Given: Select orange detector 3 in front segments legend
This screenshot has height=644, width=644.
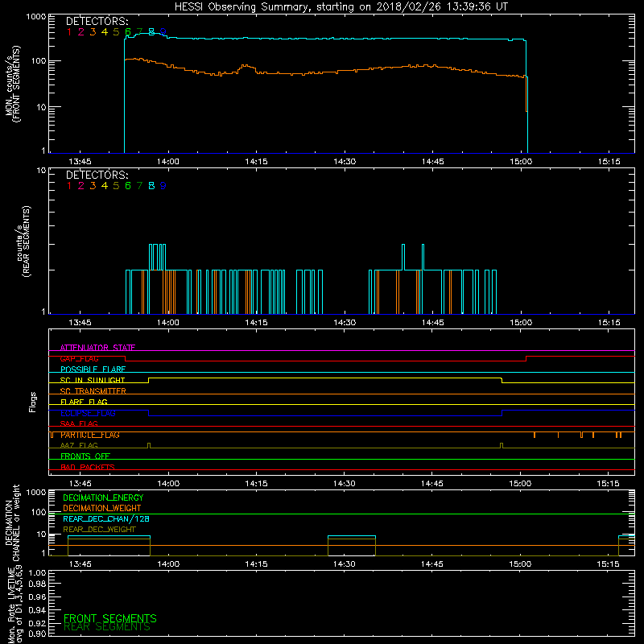Looking at the screenshot, I should (x=93, y=32).
